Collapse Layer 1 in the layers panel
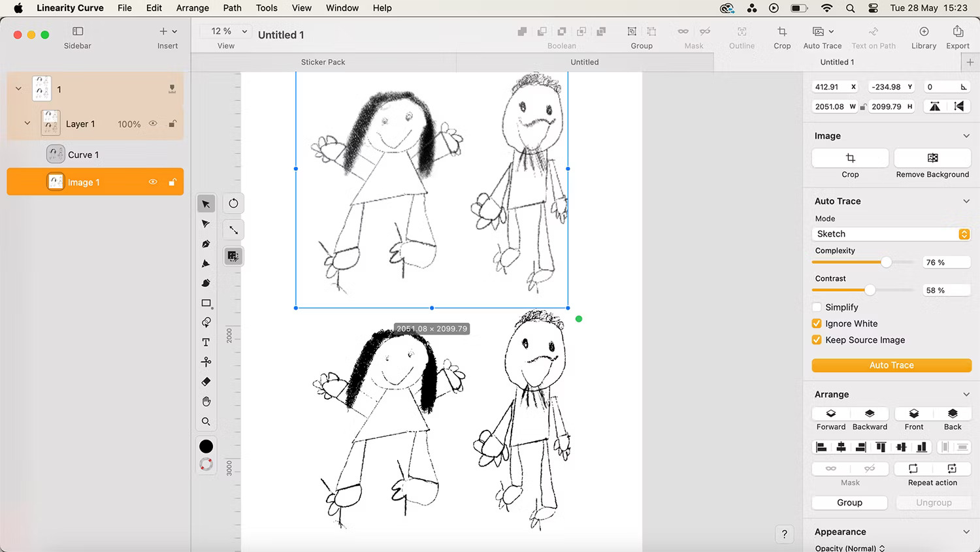The height and width of the screenshot is (552, 980). point(27,123)
